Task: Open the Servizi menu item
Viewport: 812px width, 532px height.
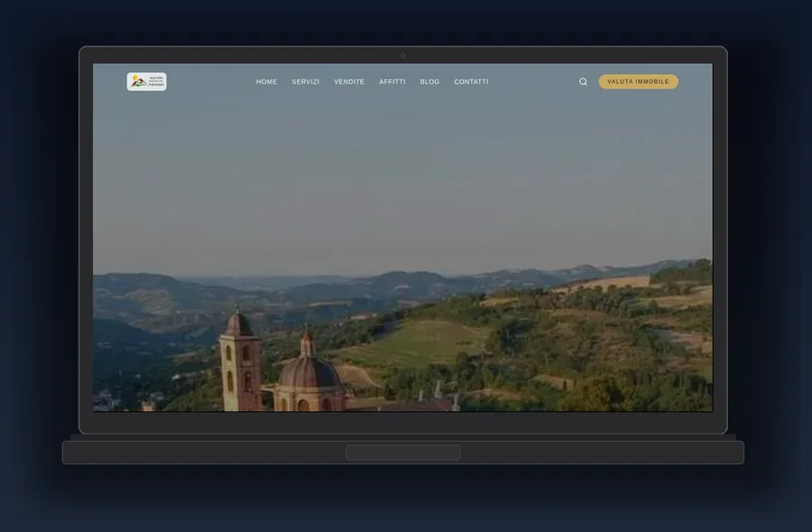Action: click(x=306, y=82)
